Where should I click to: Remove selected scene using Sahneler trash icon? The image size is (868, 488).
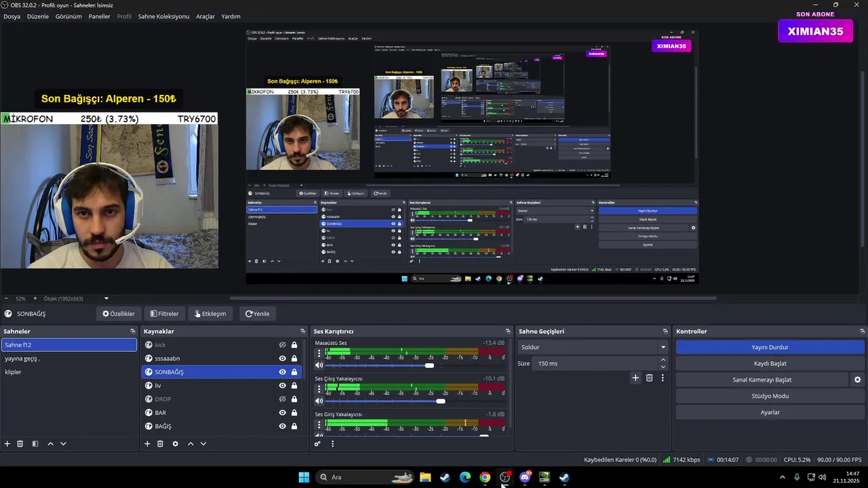coord(20,444)
